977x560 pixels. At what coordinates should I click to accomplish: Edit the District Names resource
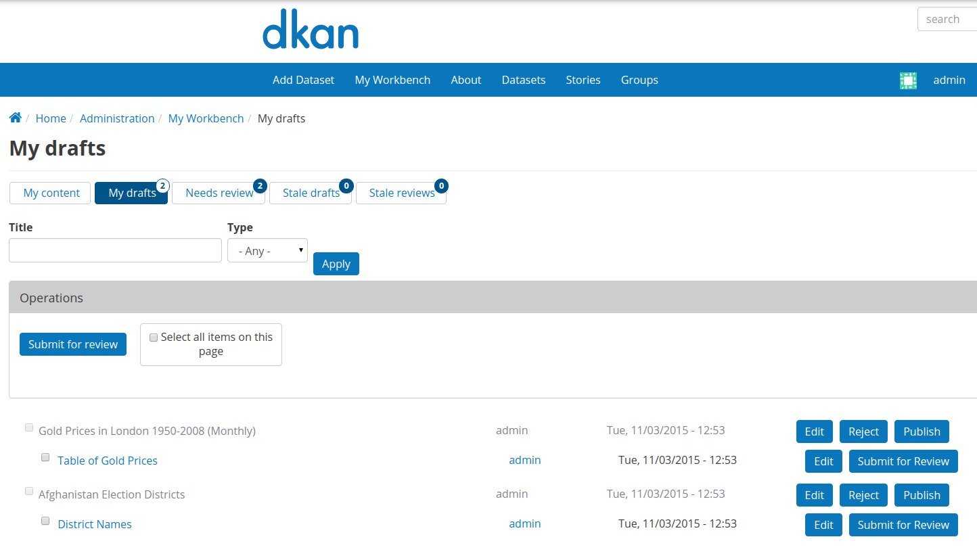823,525
